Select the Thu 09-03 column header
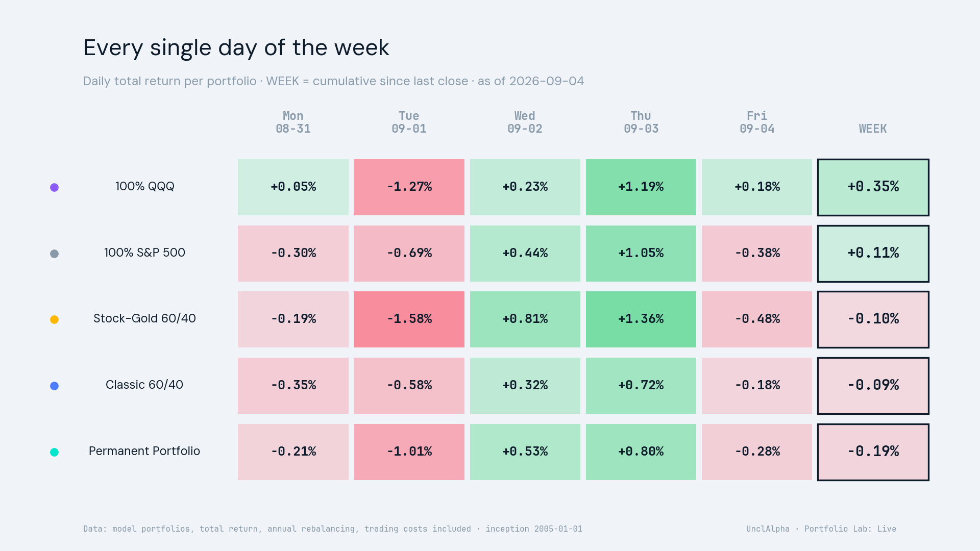 641,122
